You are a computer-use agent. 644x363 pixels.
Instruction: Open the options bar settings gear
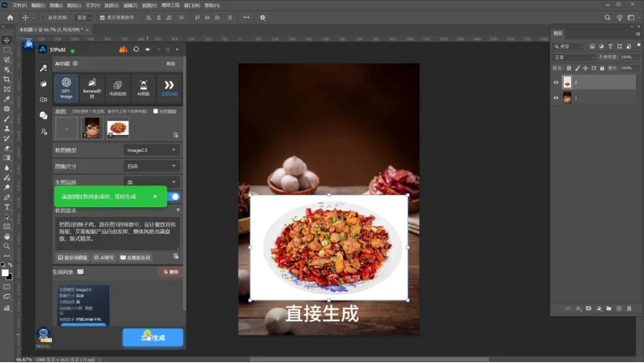click(x=263, y=18)
